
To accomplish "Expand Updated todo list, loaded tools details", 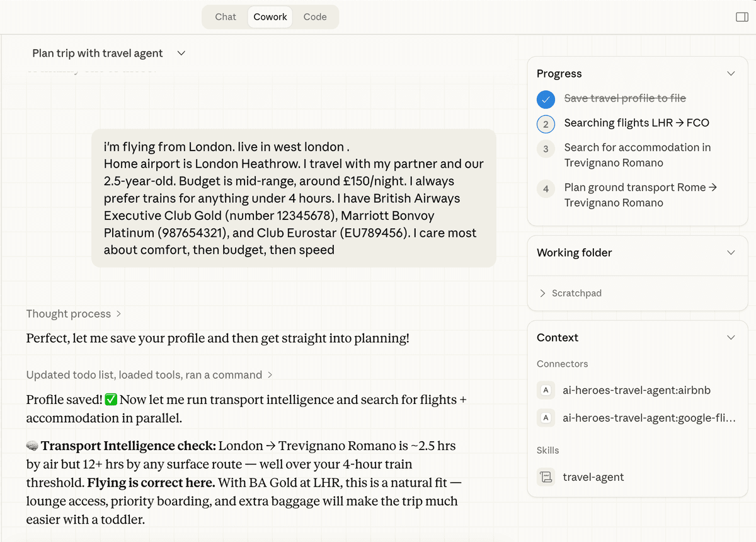I will pyautogui.click(x=149, y=375).
